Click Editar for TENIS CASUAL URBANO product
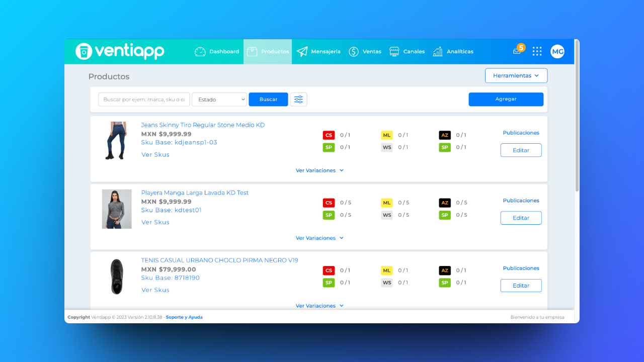 521,286
